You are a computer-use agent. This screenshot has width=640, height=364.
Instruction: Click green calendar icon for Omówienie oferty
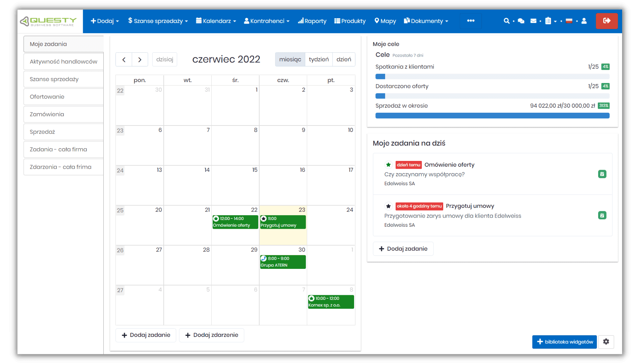coord(602,174)
